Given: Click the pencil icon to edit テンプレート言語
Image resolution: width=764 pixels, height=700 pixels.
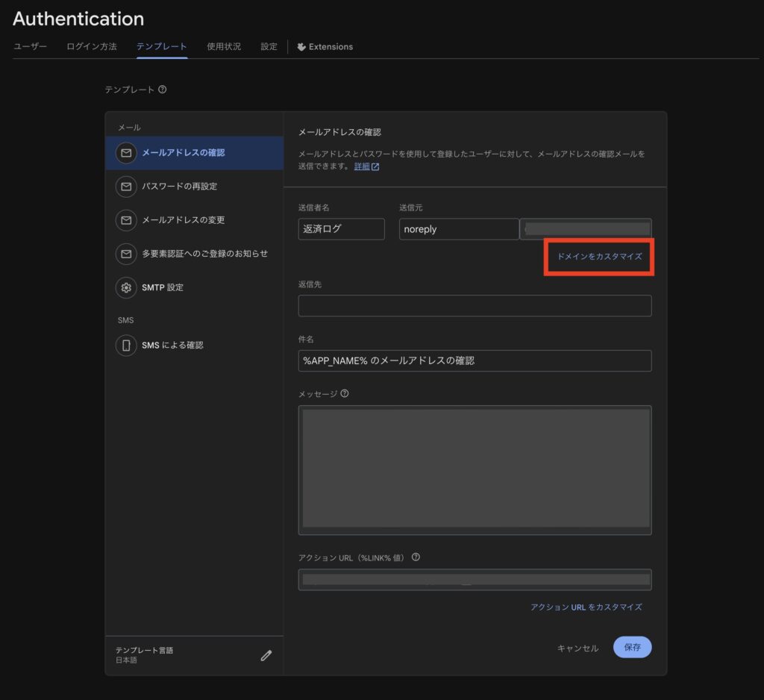Looking at the screenshot, I should (266, 655).
